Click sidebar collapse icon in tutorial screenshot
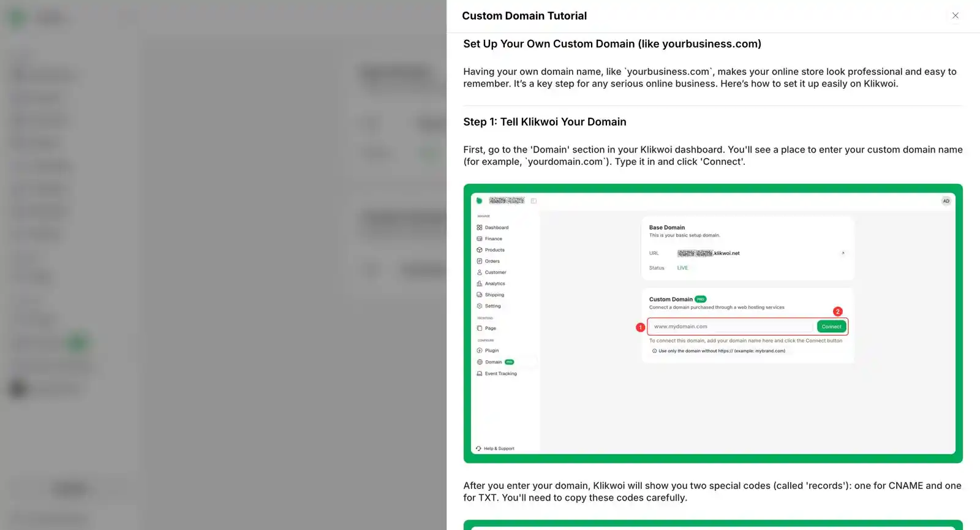980x530 pixels. (534, 201)
